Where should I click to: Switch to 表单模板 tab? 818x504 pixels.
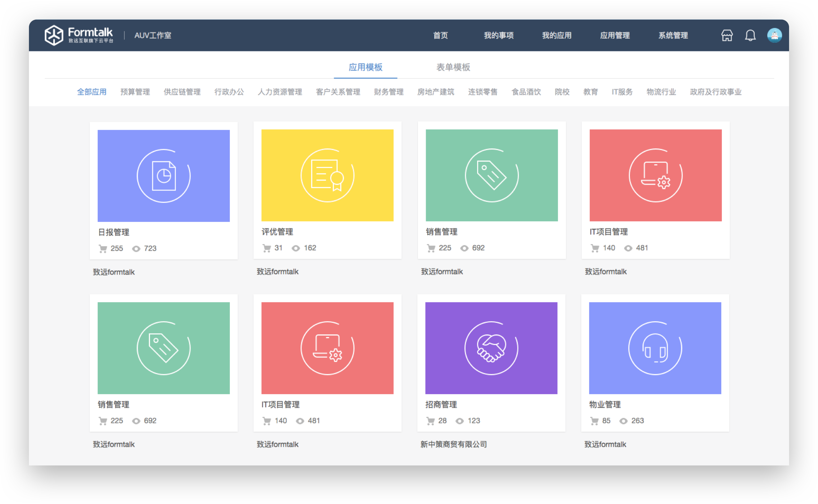tap(453, 67)
